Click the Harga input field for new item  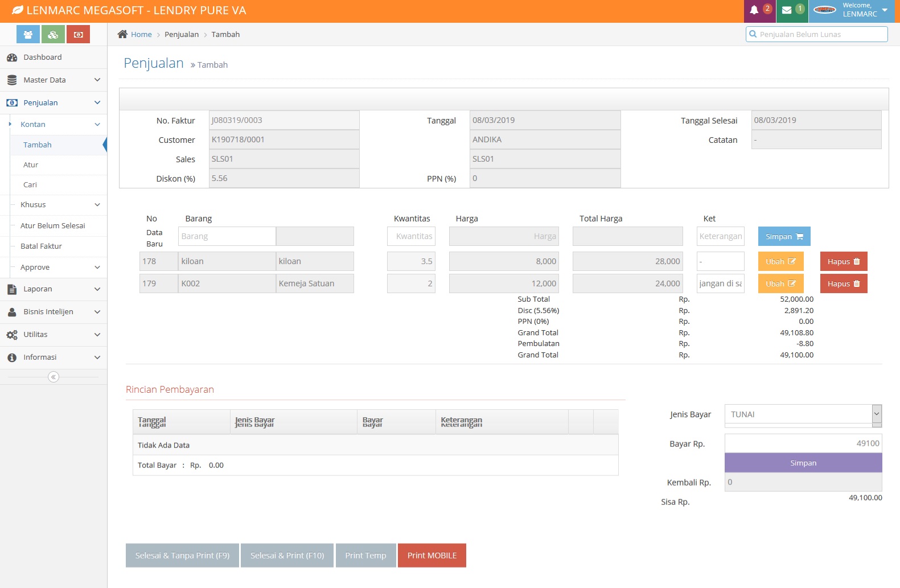(504, 236)
